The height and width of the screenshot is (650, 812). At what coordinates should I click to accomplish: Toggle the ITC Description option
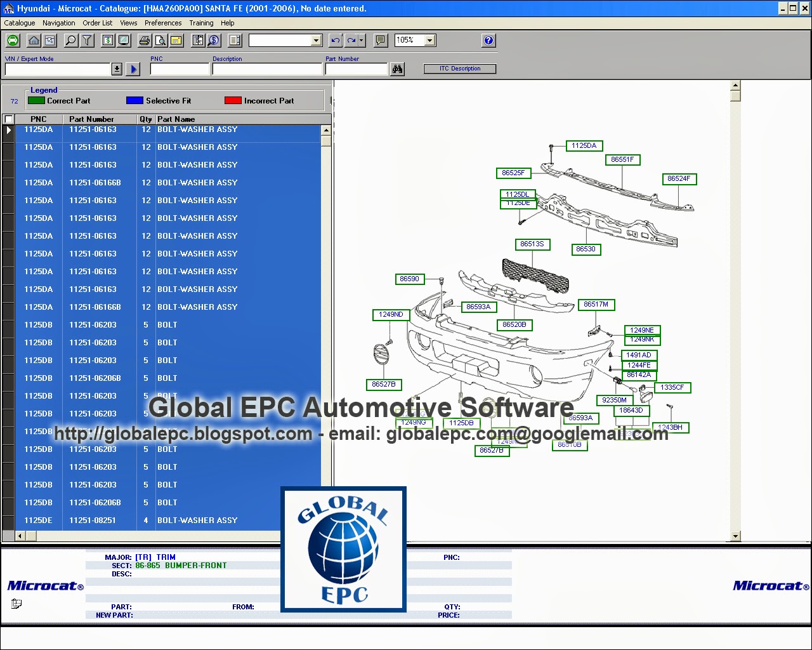(460, 69)
